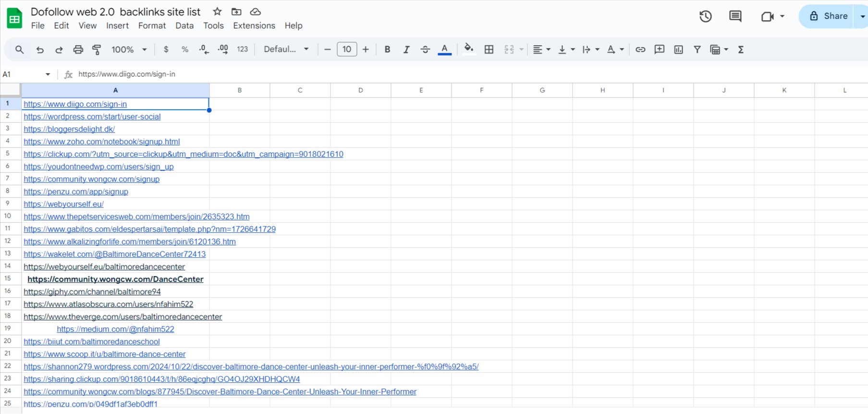The height and width of the screenshot is (414, 868).
Task: Toggle bold formatting
Action: point(387,50)
